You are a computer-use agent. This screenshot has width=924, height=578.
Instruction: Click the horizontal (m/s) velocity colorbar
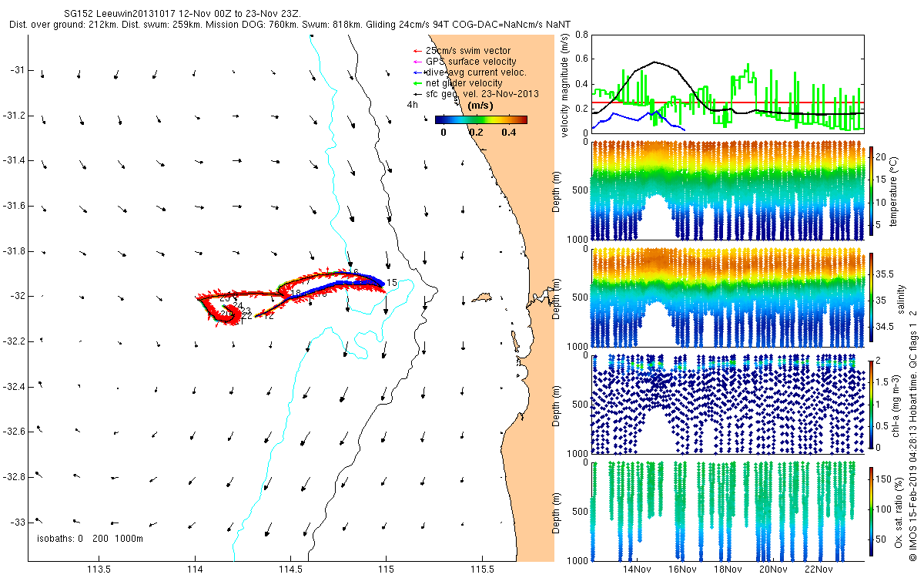click(x=480, y=119)
